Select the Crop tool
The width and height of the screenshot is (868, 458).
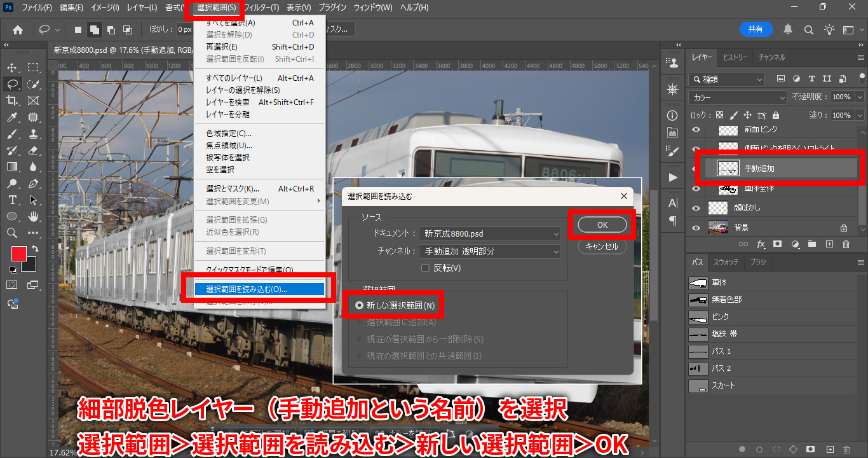[x=12, y=101]
